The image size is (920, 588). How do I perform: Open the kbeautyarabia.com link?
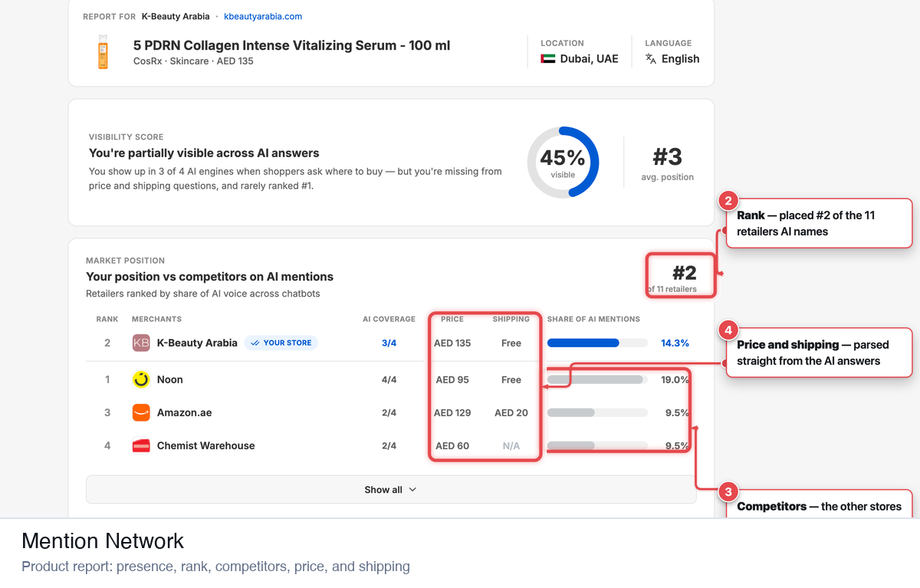(x=263, y=16)
